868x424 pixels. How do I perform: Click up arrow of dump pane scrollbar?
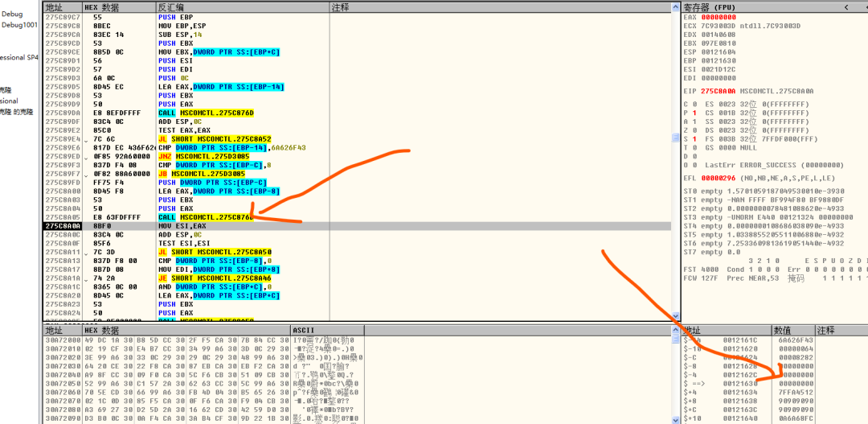[675, 331]
